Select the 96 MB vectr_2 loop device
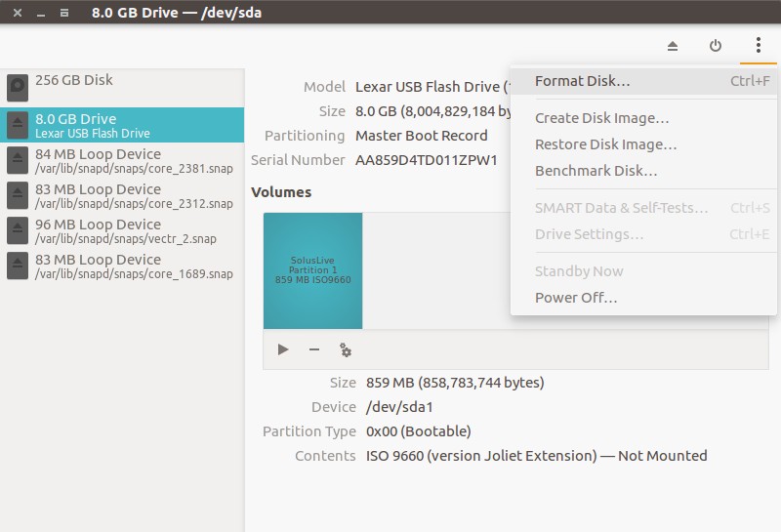 pos(122,230)
